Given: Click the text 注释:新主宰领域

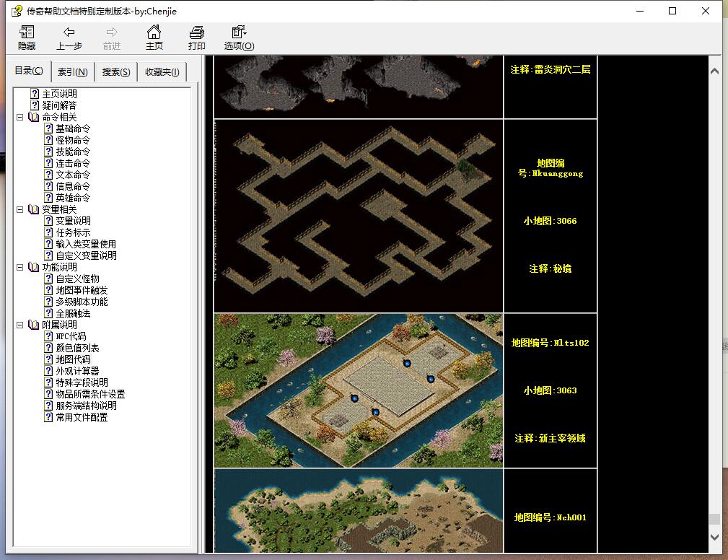Looking at the screenshot, I should click(x=551, y=438).
